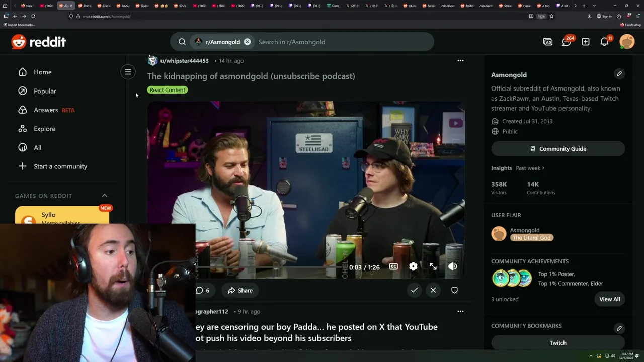Screen dimensions: 644x362
Task: Open a new browser tab
Action: [x=584, y=6]
